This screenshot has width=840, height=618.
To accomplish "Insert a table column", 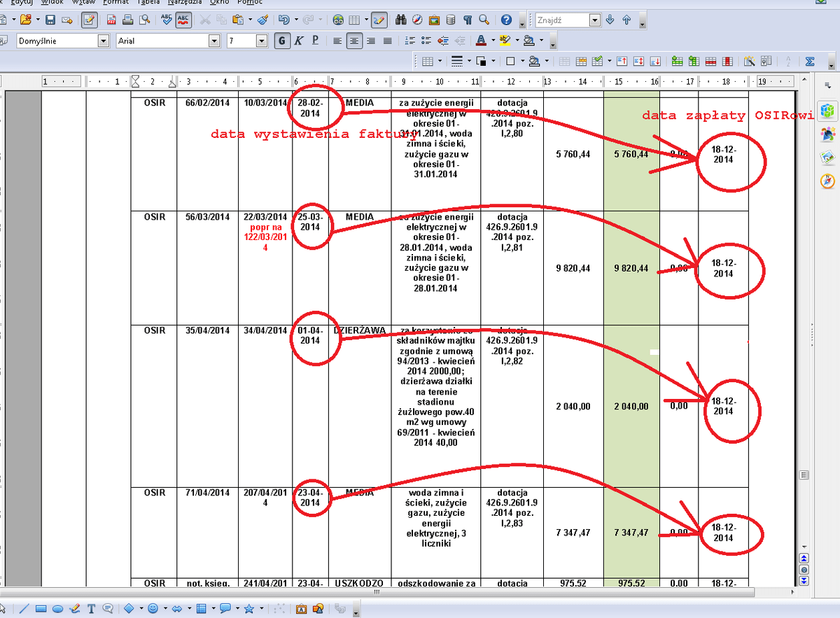I will (693, 61).
